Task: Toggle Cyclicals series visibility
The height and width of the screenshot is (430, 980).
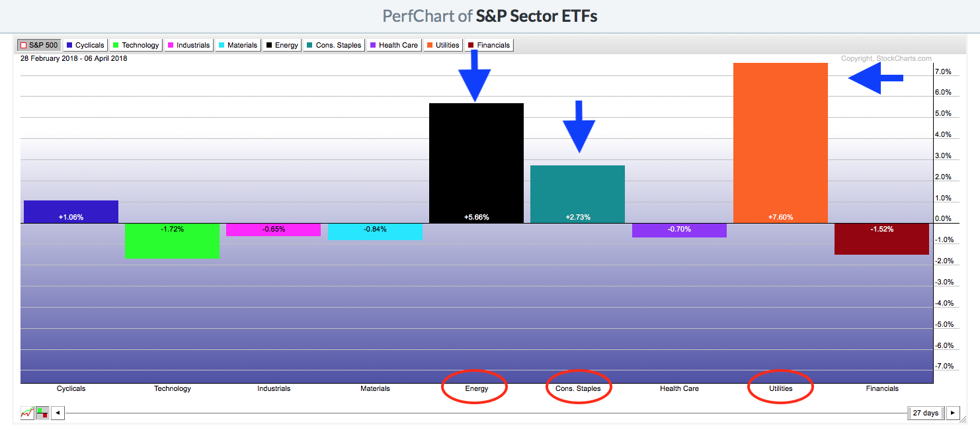Action: coord(85,45)
